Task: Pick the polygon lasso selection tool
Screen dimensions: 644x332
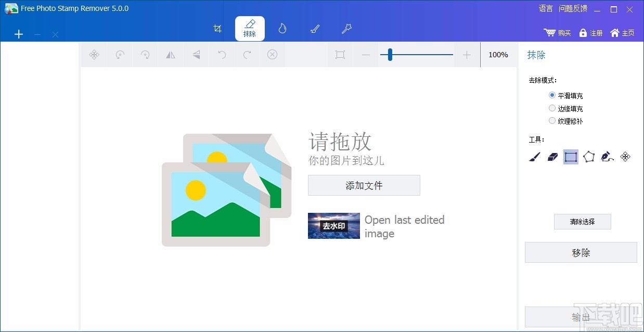Action: pos(589,157)
